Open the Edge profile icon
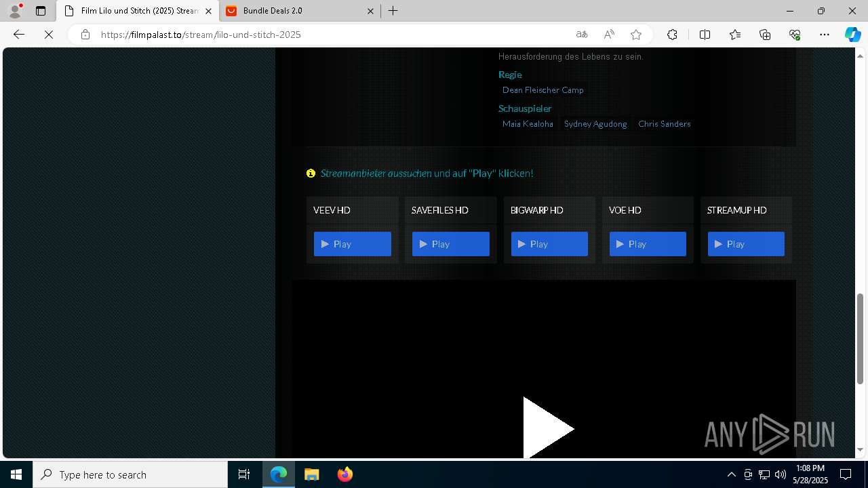Viewport: 868px width, 488px height. point(15,11)
